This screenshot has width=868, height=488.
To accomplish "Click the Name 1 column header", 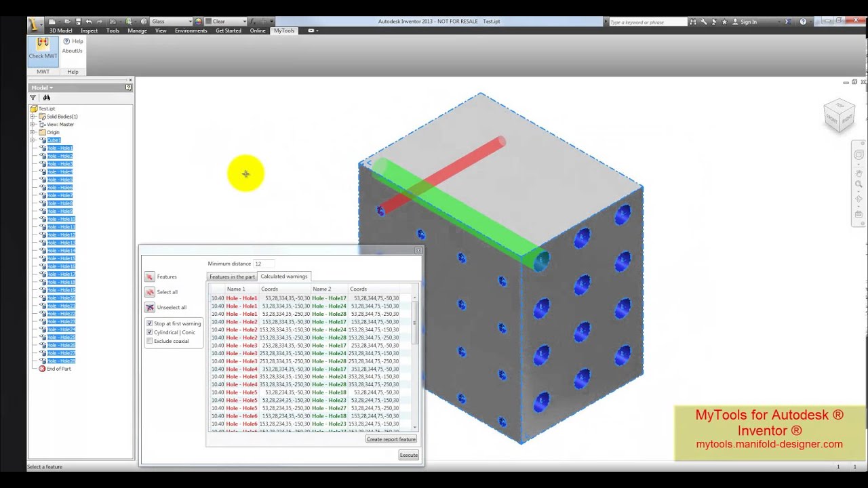I will point(241,289).
